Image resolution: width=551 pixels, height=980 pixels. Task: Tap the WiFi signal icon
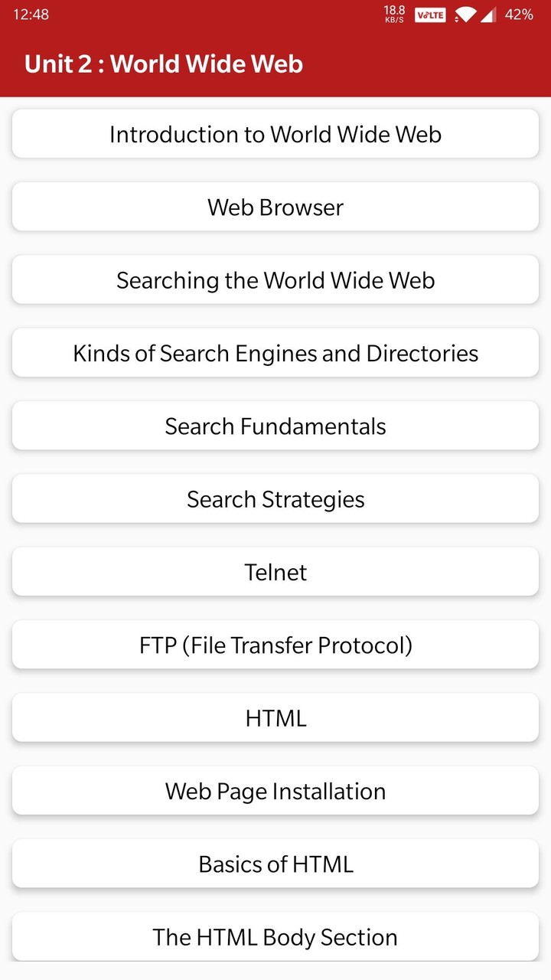(465, 14)
